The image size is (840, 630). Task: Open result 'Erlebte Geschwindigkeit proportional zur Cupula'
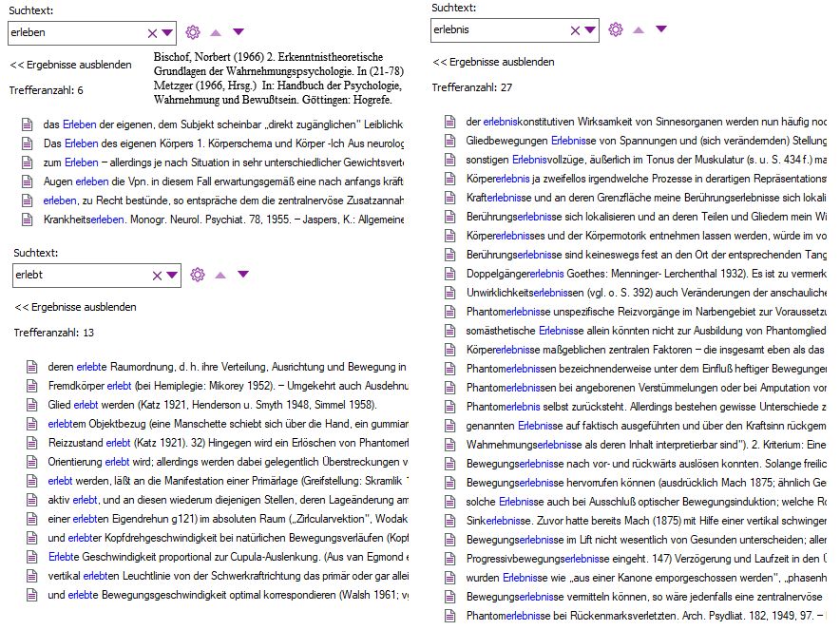click(228, 557)
